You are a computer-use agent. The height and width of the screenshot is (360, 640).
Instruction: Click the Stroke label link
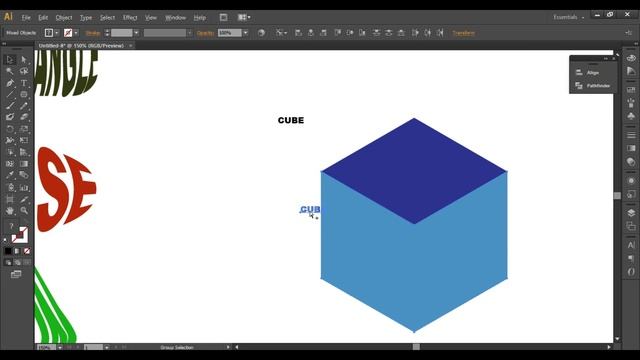[93, 33]
